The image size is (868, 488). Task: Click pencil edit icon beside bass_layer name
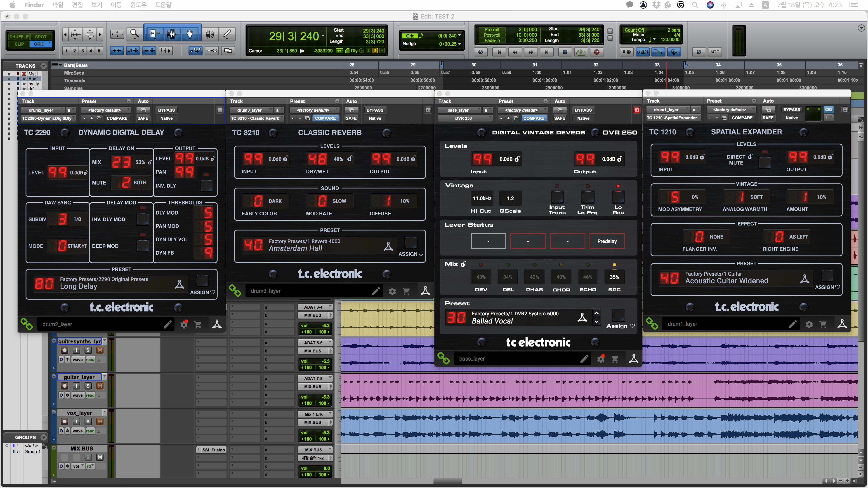tap(584, 359)
